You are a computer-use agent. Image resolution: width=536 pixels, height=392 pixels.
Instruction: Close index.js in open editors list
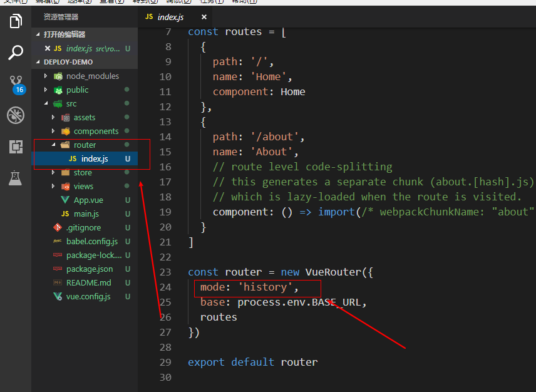(48, 48)
